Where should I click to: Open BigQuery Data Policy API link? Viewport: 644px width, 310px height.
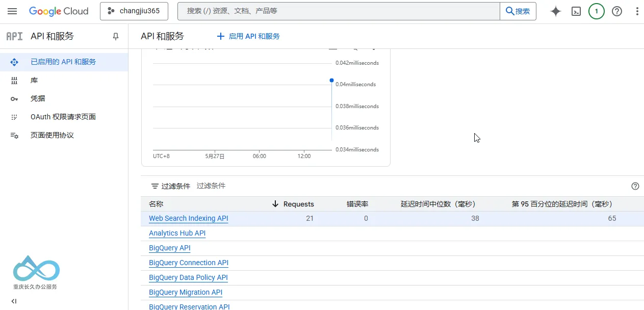tap(188, 277)
